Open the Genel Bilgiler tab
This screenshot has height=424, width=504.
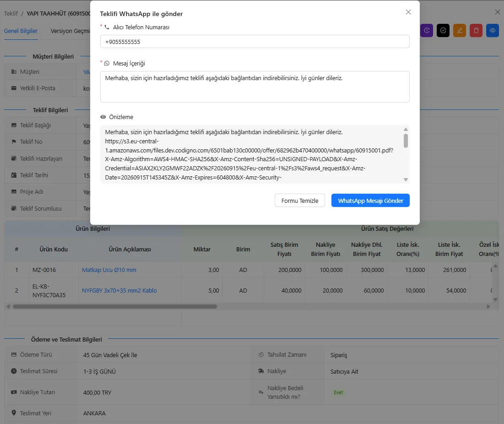point(21,31)
